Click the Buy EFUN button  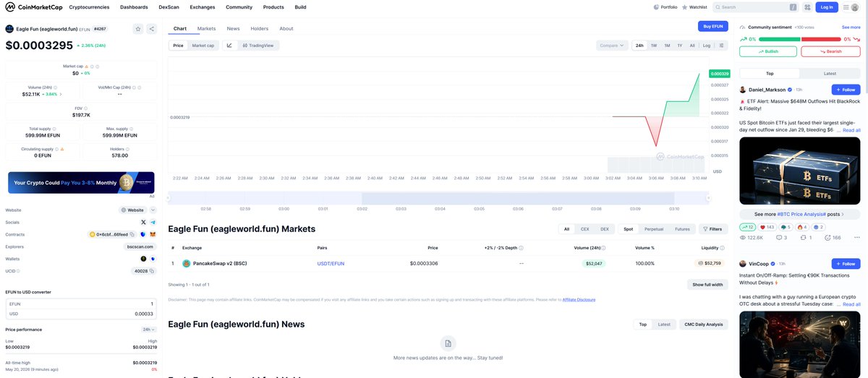(x=713, y=26)
